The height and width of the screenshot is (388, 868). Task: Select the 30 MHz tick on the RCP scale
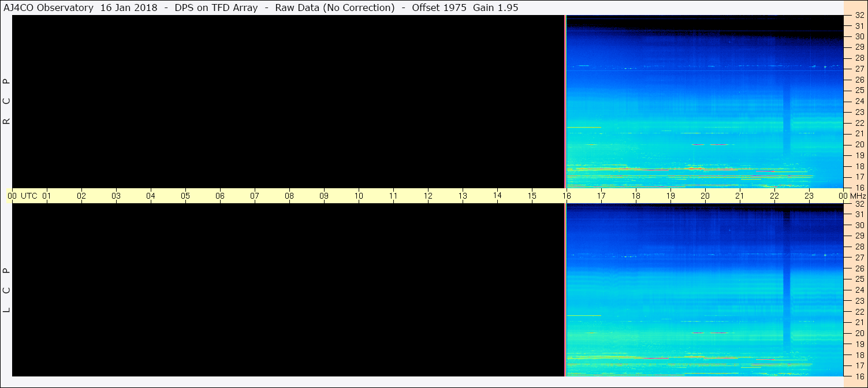(859, 36)
